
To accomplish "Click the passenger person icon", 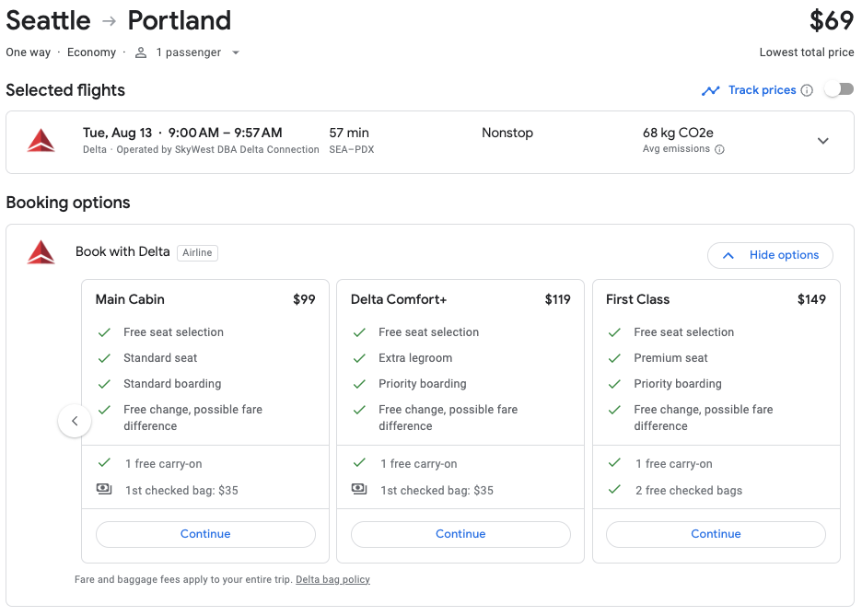I will [x=140, y=52].
